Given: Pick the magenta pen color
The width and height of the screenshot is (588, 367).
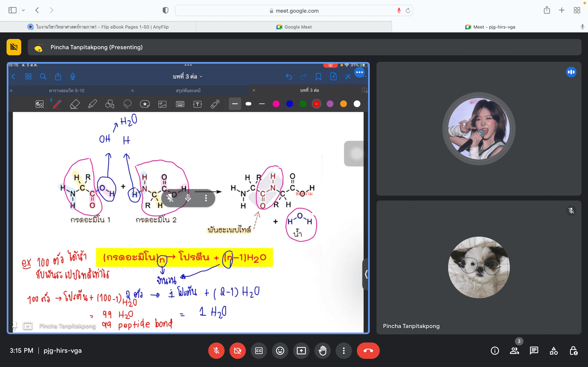Looking at the screenshot, I should point(276,104).
